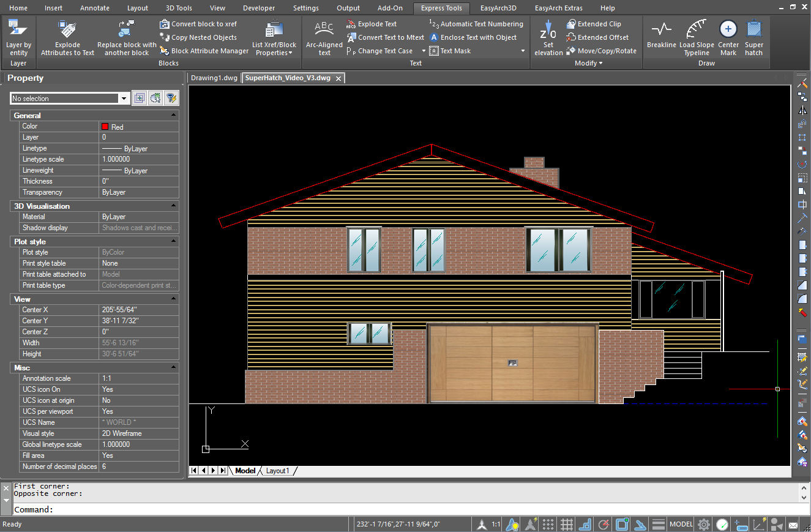Open the No selection dropdown

click(x=124, y=99)
